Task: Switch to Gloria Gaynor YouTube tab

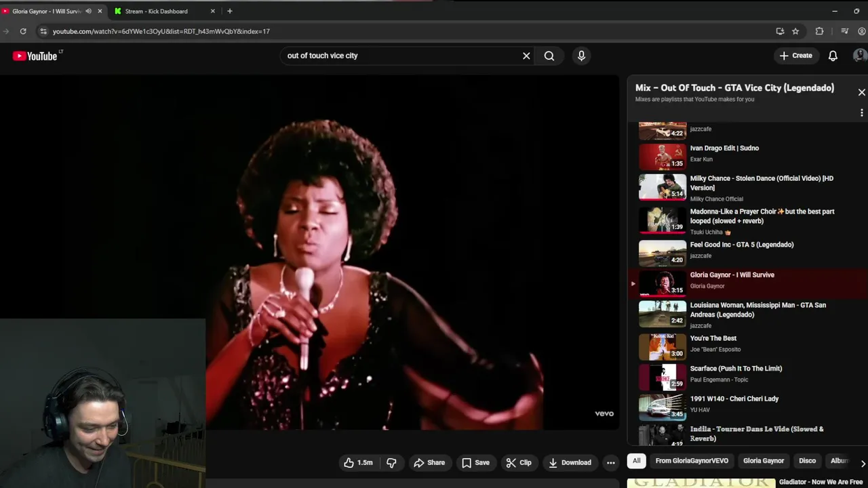Action: pos(46,11)
